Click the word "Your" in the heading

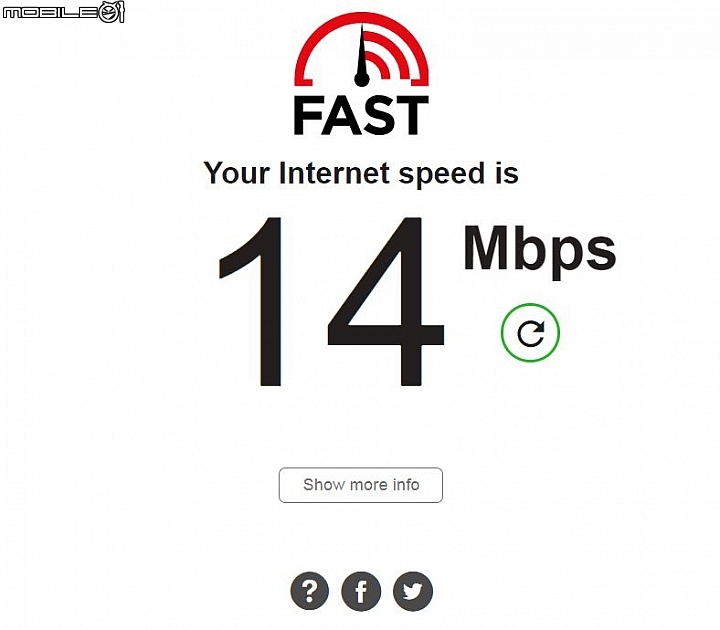tap(236, 173)
